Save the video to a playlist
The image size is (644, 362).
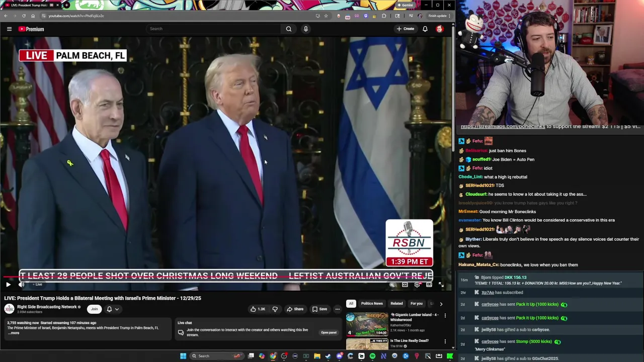click(x=319, y=309)
